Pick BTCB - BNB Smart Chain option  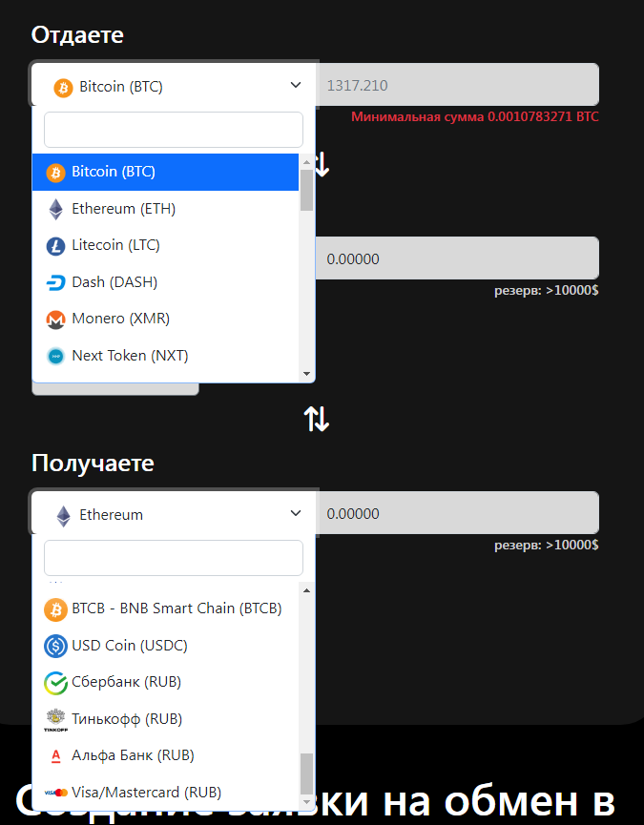point(166,608)
